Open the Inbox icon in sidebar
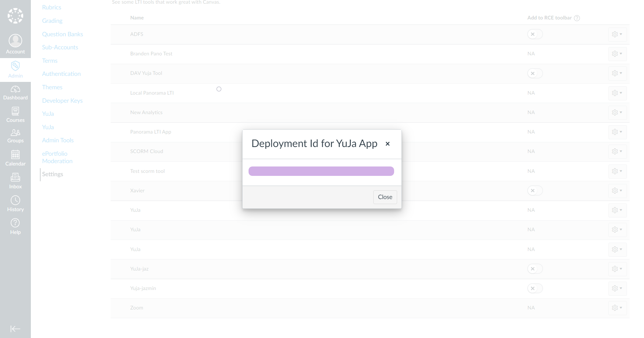Image resolution: width=644 pixels, height=338 pixels. point(15,177)
